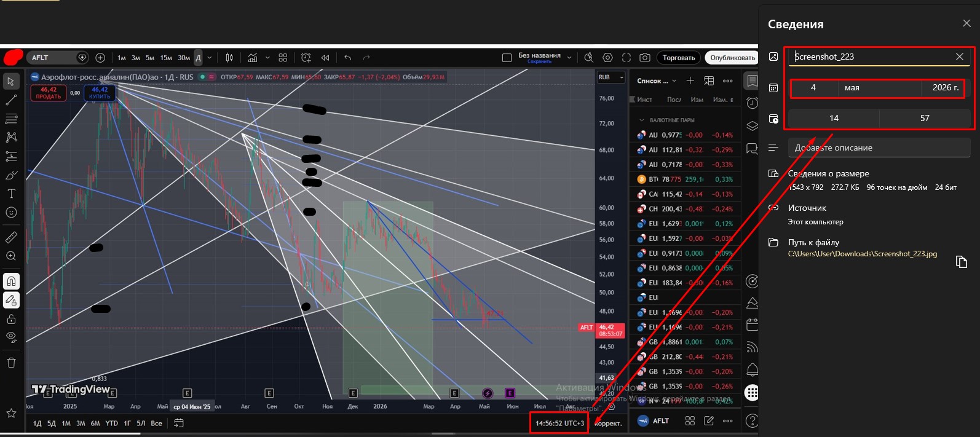Viewport: 980px width, 437px height.
Task: Click the 14:56:52 UTC+3 timezone
Action: click(x=559, y=423)
